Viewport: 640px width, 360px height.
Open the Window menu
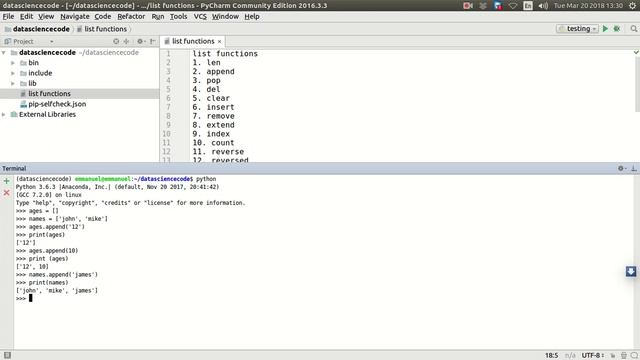225,16
